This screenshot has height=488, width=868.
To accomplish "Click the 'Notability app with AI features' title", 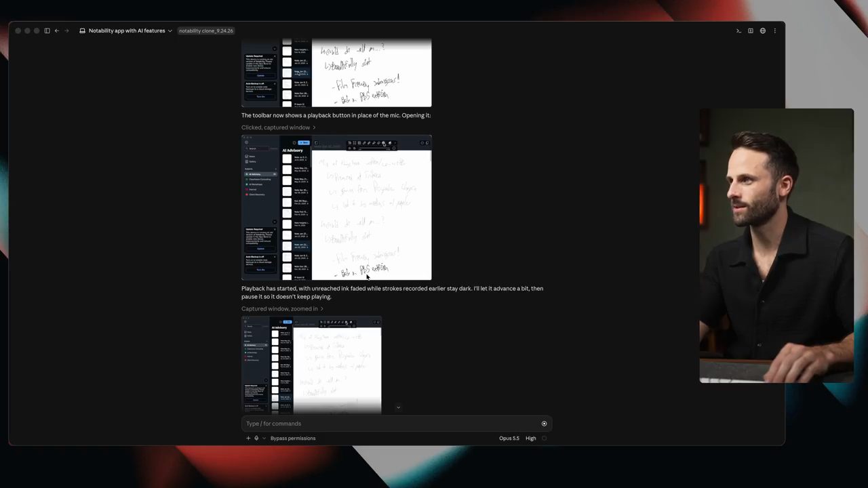I will (x=127, y=30).
